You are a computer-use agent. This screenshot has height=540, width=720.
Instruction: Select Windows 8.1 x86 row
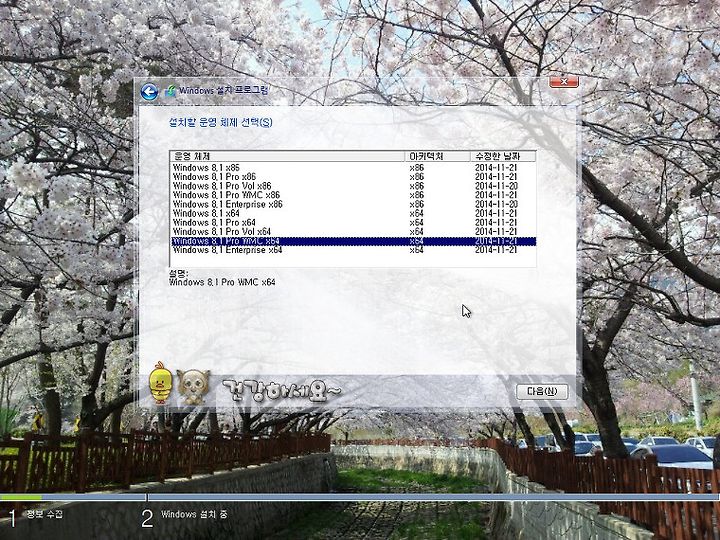(x=353, y=168)
